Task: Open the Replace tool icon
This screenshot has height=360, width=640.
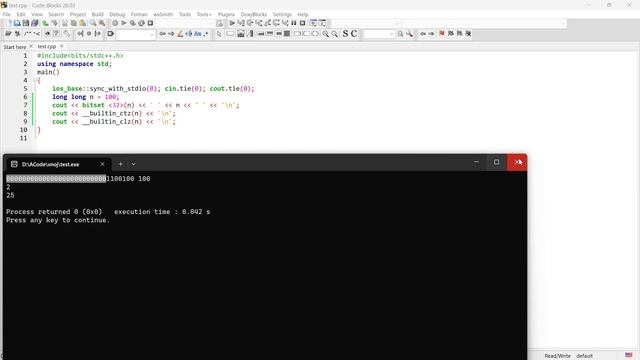Action: point(102,23)
